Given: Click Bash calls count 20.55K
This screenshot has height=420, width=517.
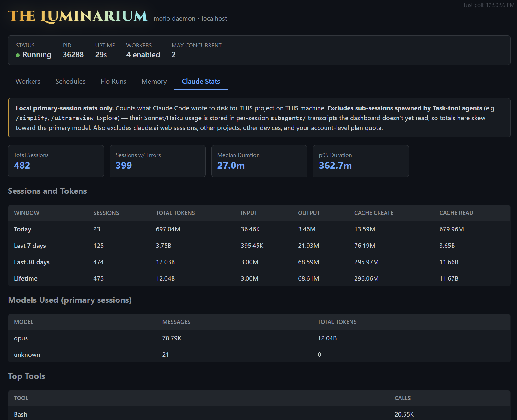Looking at the screenshot, I should (404, 414).
